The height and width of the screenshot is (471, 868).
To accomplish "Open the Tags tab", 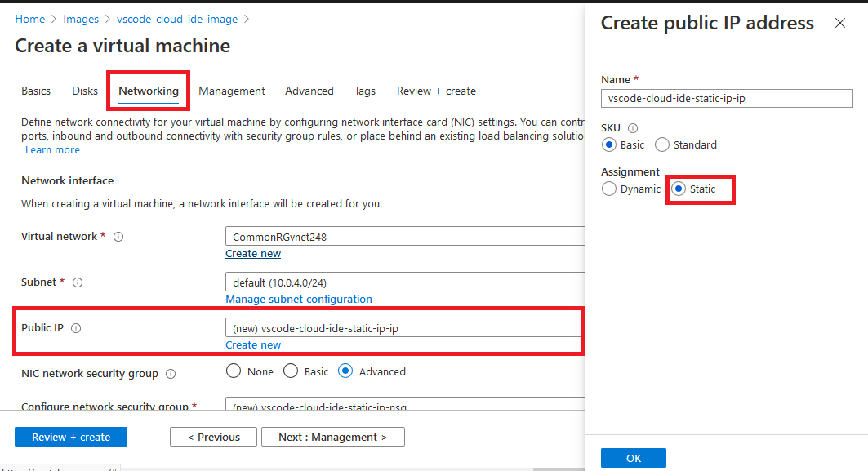I will pos(365,91).
